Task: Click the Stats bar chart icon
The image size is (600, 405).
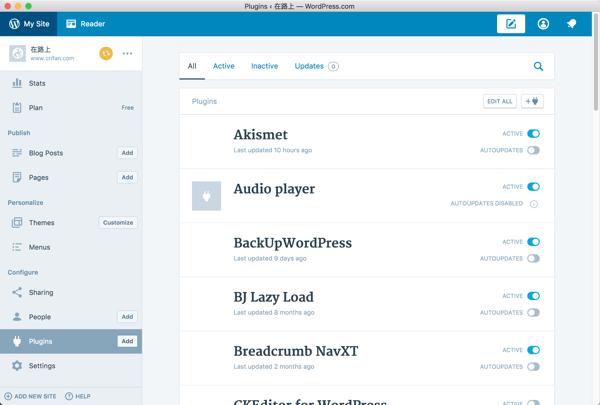Action: [x=17, y=83]
